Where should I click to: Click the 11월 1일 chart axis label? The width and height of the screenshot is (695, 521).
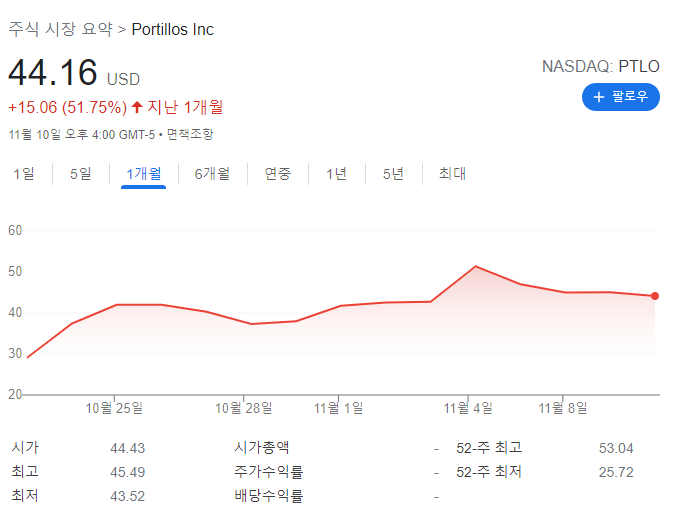click(x=339, y=408)
